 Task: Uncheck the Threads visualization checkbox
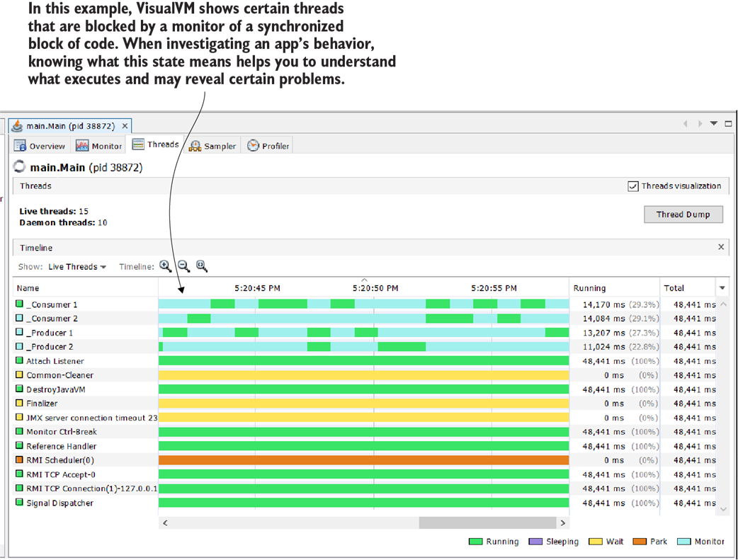click(x=633, y=186)
